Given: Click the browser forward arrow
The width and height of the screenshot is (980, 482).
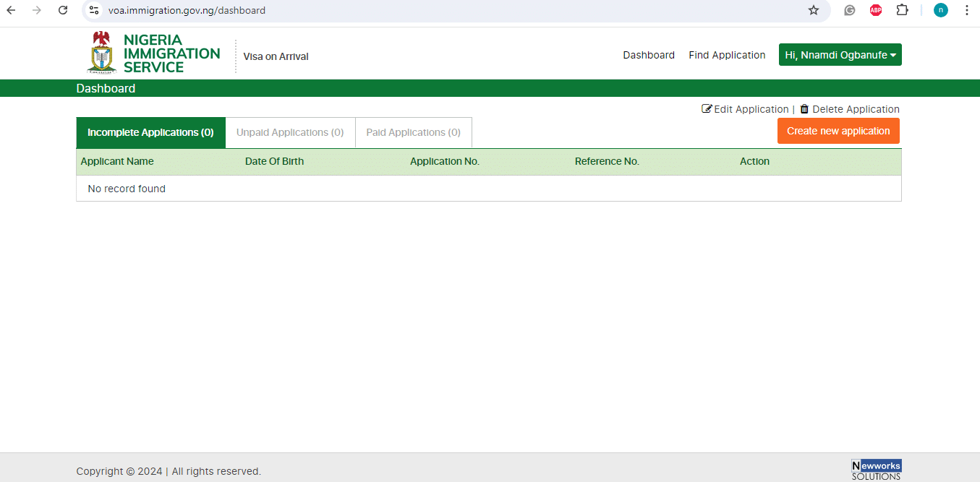Looking at the screenshot, I should click(37, 10).
